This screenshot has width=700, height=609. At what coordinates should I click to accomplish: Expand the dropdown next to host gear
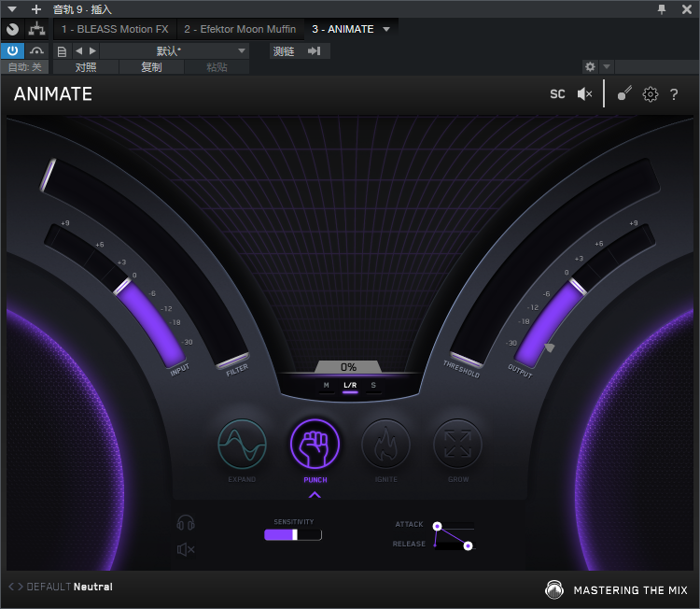tap(607, 67)
